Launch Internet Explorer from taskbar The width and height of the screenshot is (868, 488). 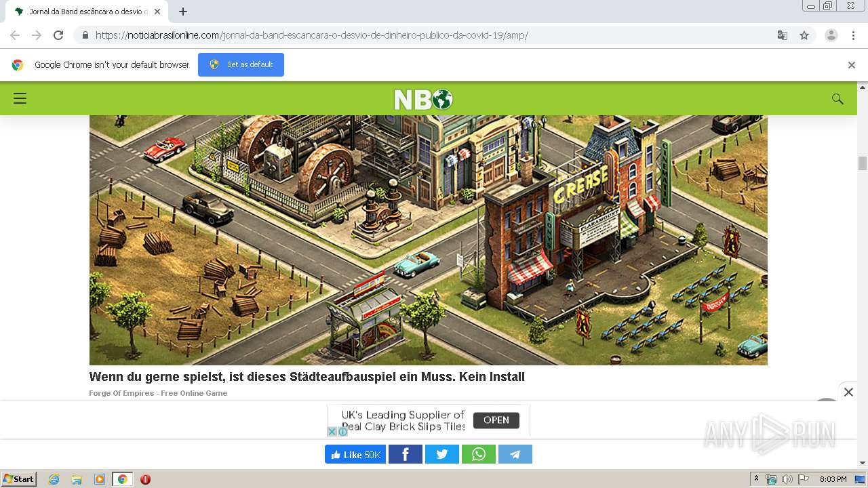54,479
